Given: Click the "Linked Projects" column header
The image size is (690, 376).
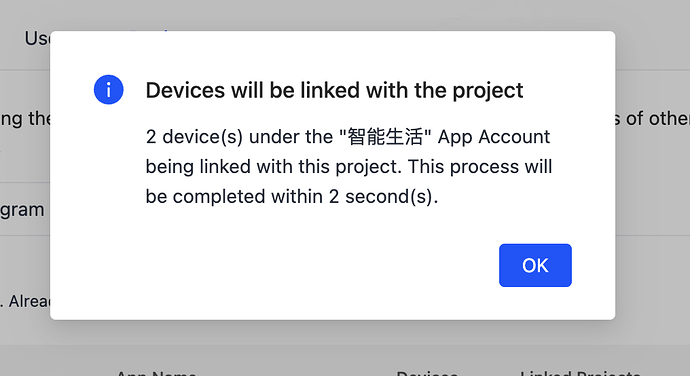Looking at the screenshot, I should point(580,373).
